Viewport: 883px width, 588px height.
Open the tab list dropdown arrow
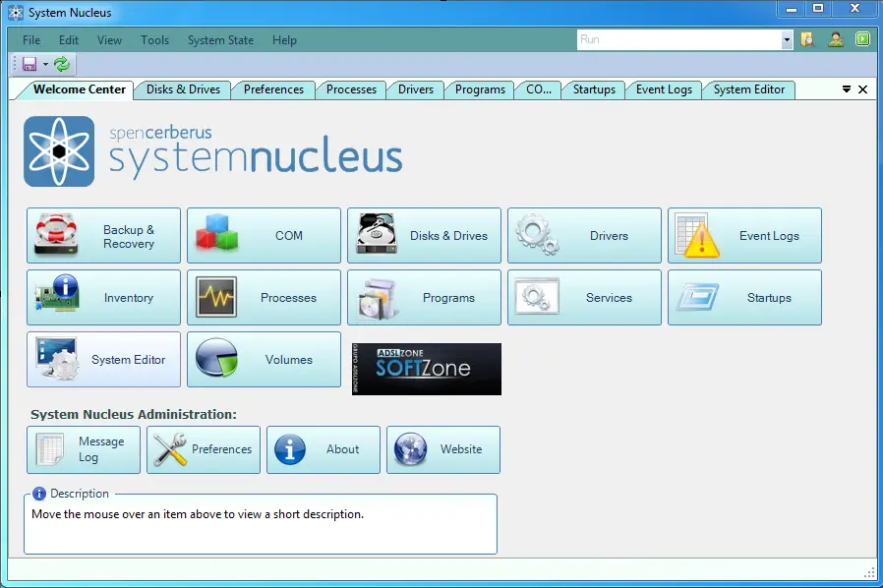(846, 89)
